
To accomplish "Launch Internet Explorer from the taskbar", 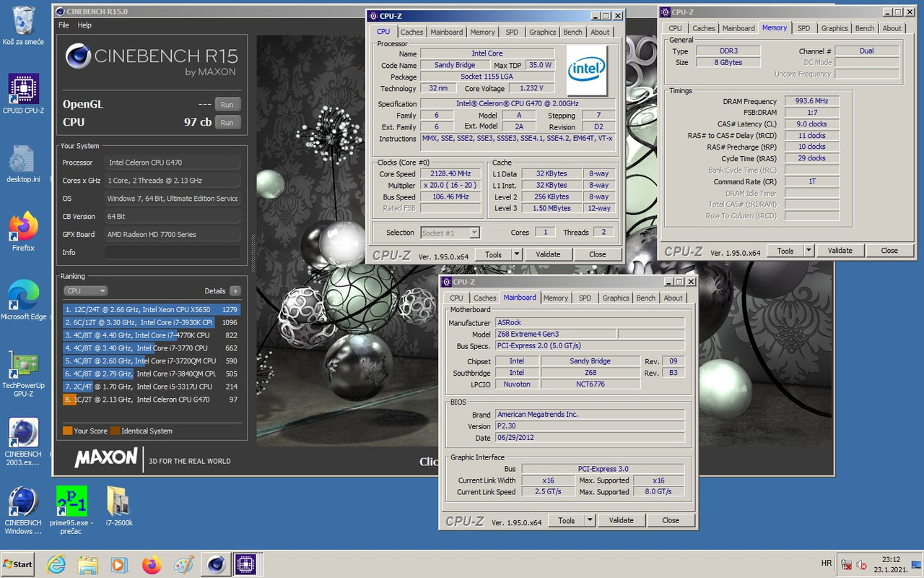I will click(x=56, y=564).
